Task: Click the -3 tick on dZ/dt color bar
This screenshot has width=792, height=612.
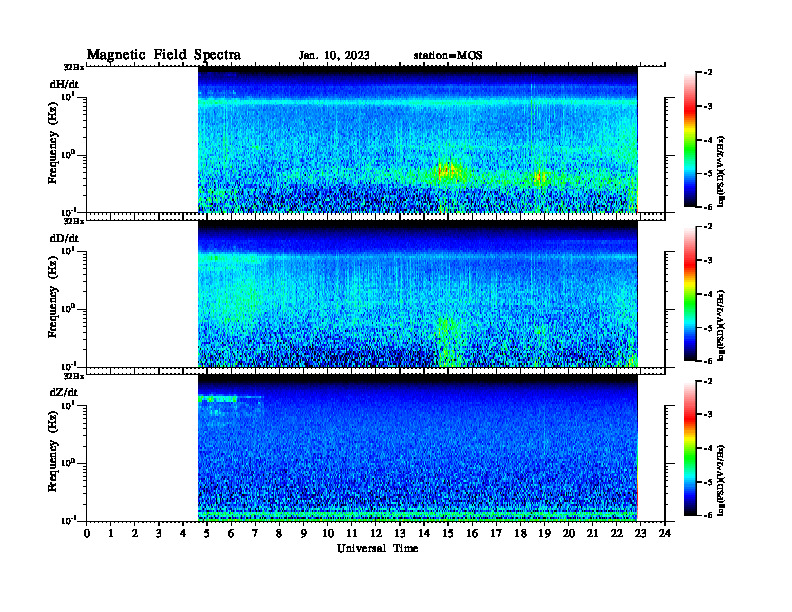Action: click(708, 415)
